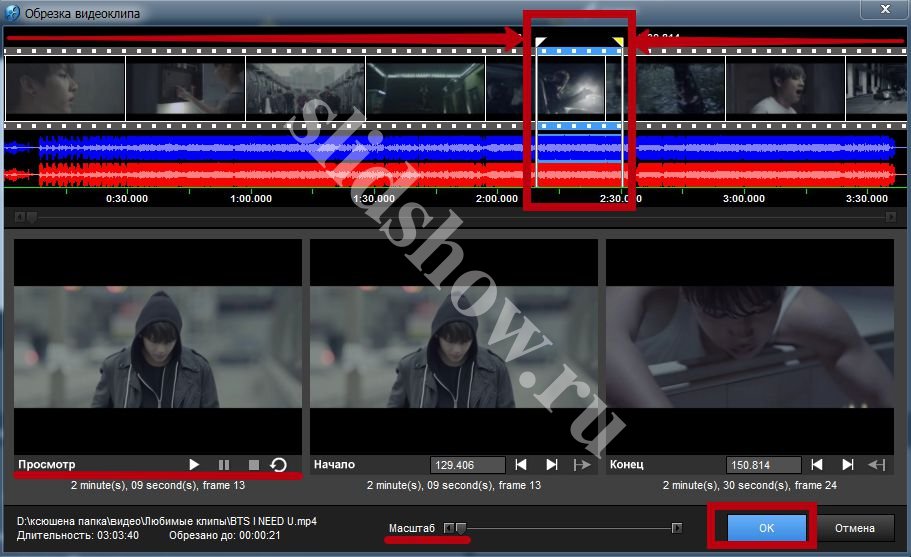Step Начало forward one frame
The height and width of the screenshot is (557, 911).
pyautogui.click(x=552, y=465)
